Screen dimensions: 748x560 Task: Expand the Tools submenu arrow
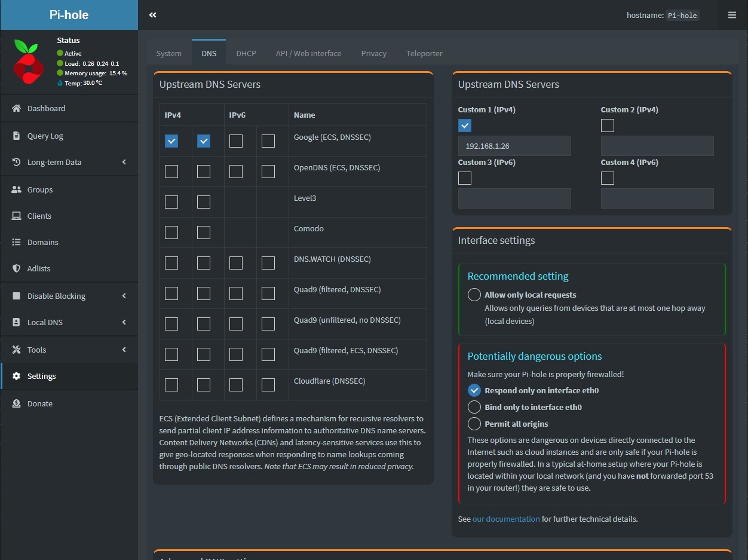[124, 350]
